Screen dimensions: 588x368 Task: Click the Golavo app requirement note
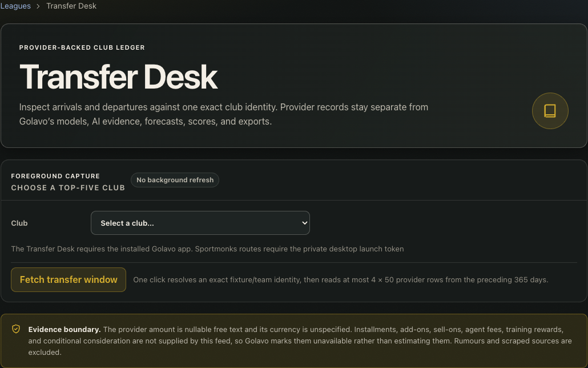(x=207, y=249)
